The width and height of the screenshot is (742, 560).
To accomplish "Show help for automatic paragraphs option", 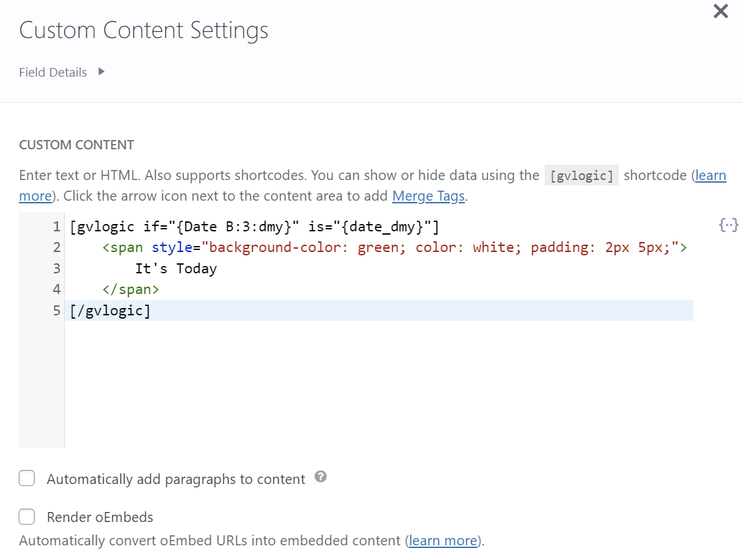I will (x=321, y=477).
